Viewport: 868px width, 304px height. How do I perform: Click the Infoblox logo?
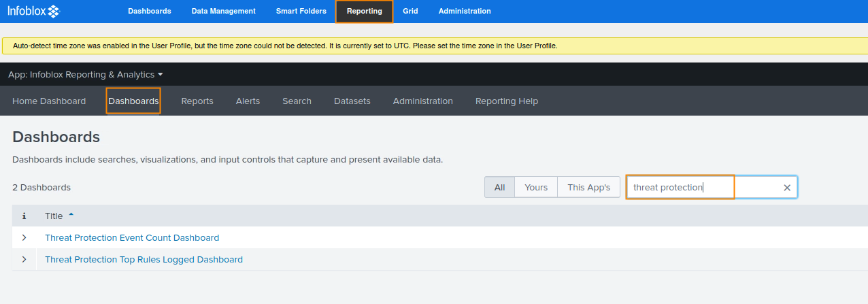click(x=33, y=11)
